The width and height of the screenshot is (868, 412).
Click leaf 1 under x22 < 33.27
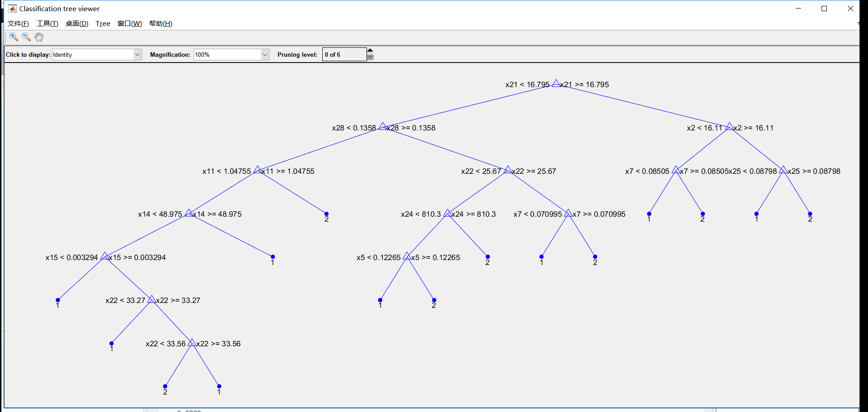coord(111,343)
